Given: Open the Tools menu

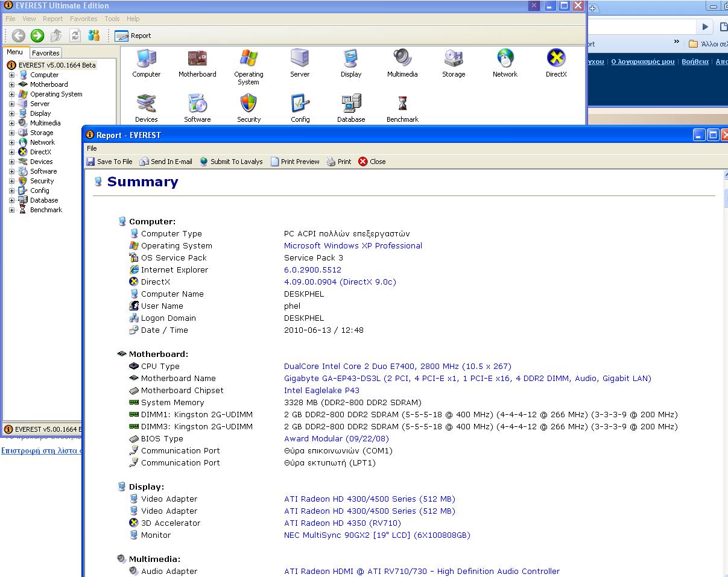Looking at the screenshot, I should tap(112, 19).
